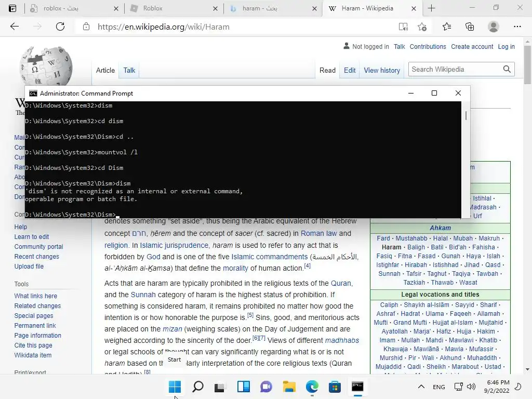Open the Contributions link
This screenshot has height=399, width=532.
click(x=428, y=46)
